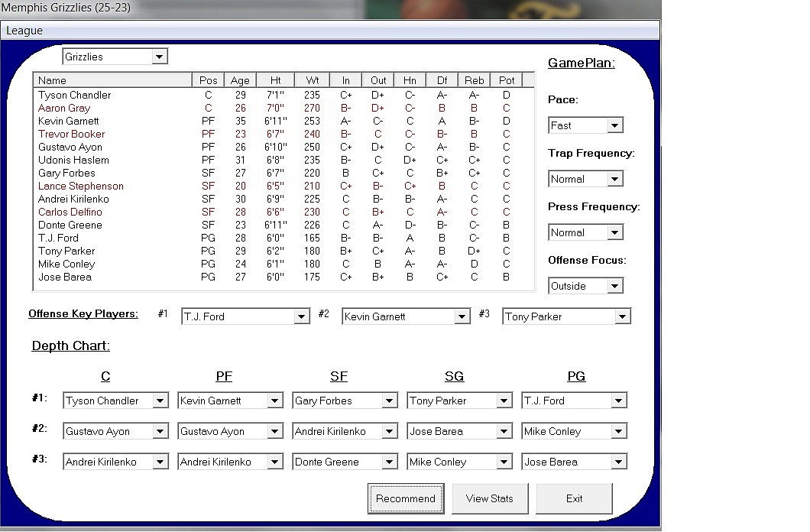Screen dimensions: 810x532
Task: Select Andrei Kirilenko row in the roster list
Action: point(283,199)
